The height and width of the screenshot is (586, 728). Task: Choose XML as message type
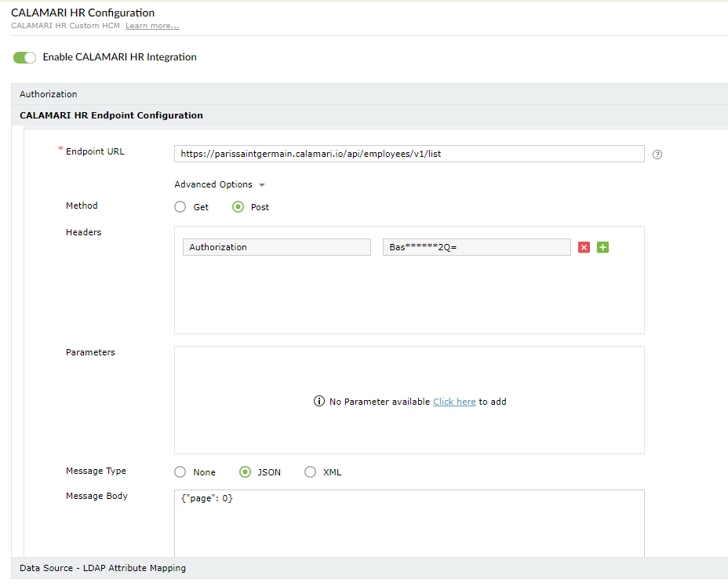[x=311, y=472]
